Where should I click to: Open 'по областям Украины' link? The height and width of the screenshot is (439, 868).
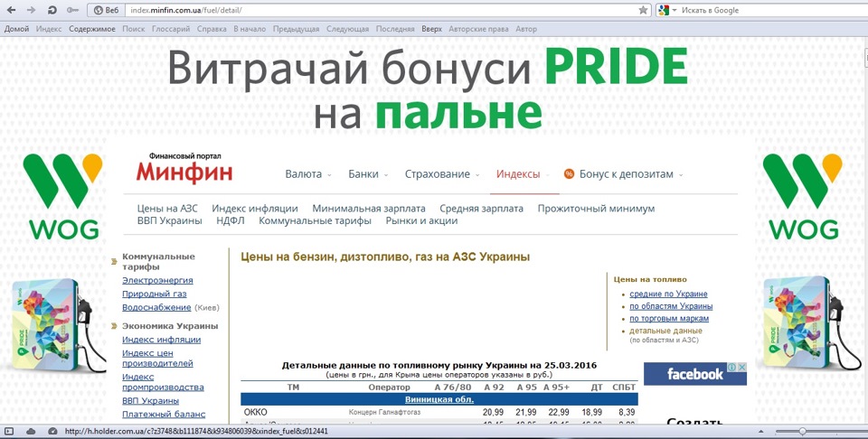point(671,306)
